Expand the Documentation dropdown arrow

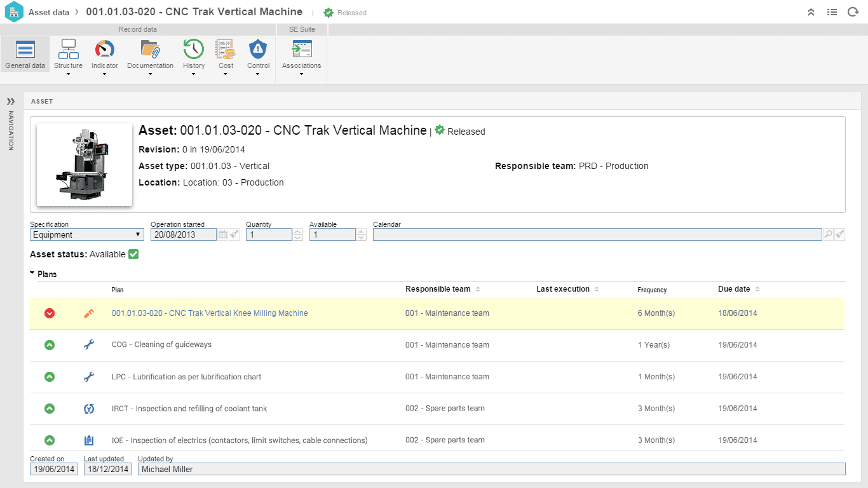pyautogui.click(x=150, y=74)
